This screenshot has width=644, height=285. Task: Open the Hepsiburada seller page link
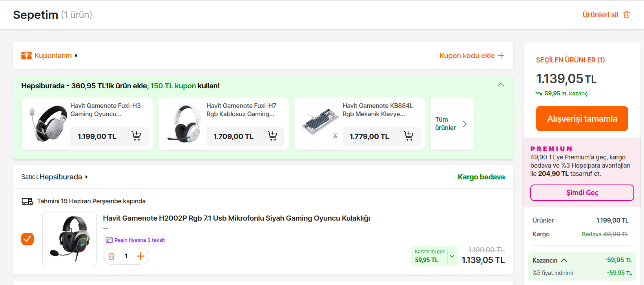point(61,177)
